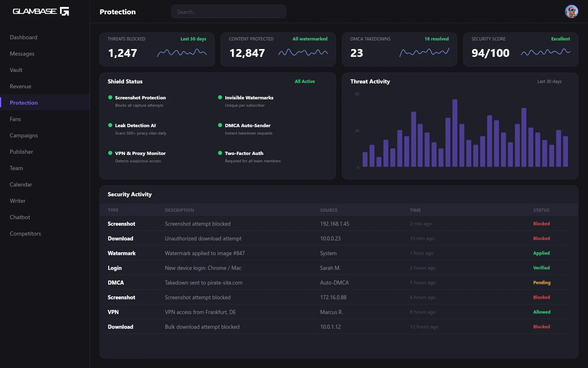Click the 18 resolved label

(x=436, y=39)
